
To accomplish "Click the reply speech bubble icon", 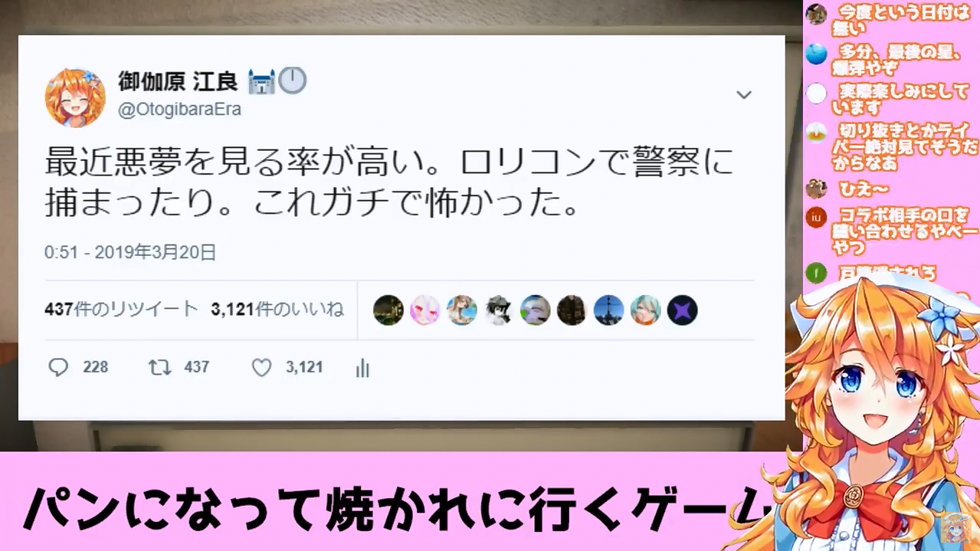I will pos(59,368).
